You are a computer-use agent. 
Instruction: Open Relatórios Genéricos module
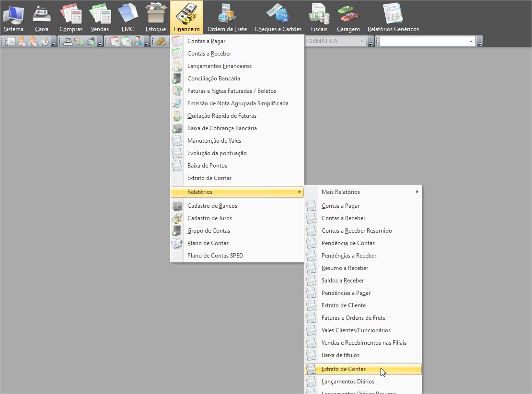click(393, 17)
